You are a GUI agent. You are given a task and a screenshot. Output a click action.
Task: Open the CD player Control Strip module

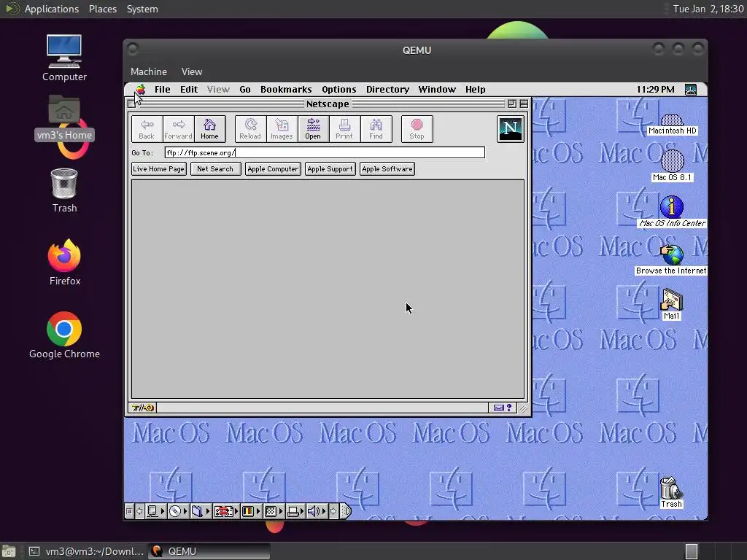click(178, 511)
